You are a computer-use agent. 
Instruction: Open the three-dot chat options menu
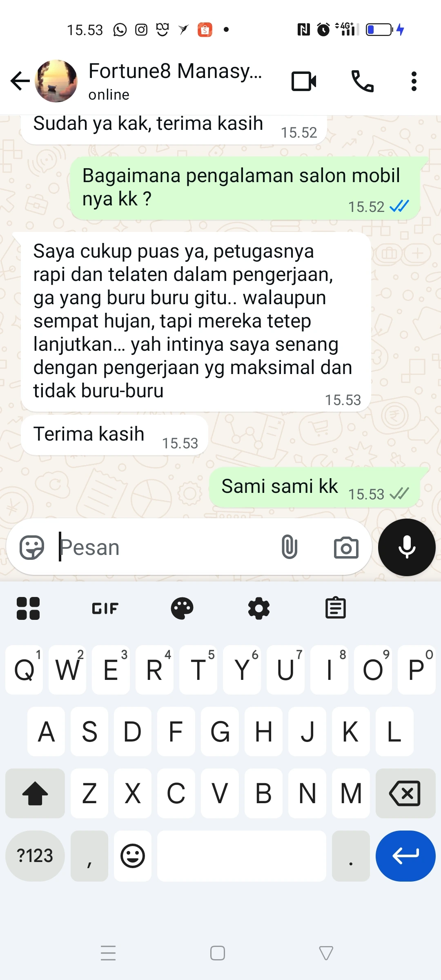tap(414, 81)
